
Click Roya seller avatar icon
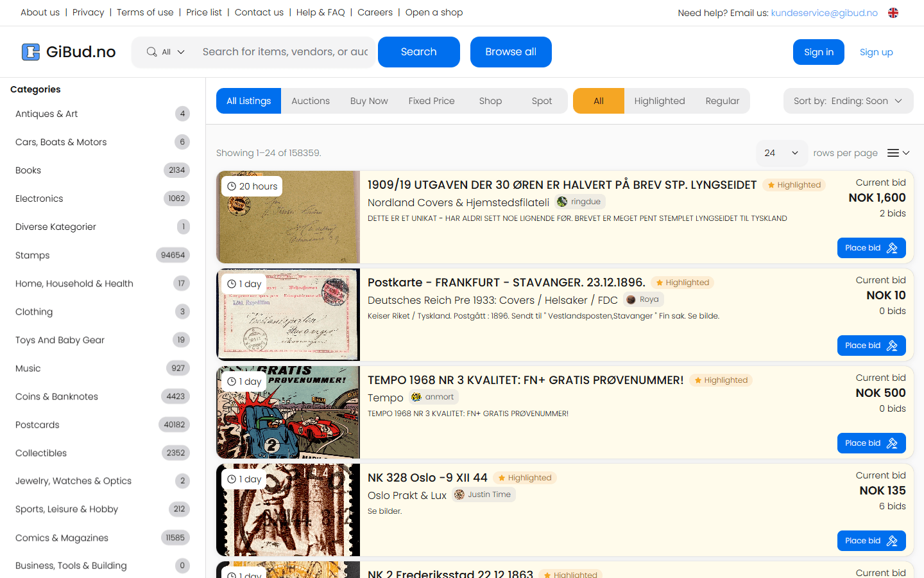point(631,299)
